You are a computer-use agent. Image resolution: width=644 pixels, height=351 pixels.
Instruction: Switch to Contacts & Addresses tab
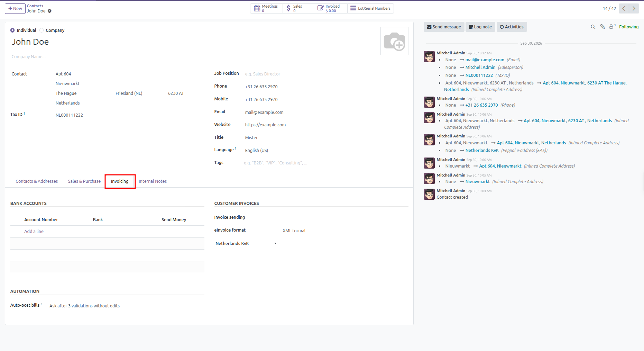37,181
